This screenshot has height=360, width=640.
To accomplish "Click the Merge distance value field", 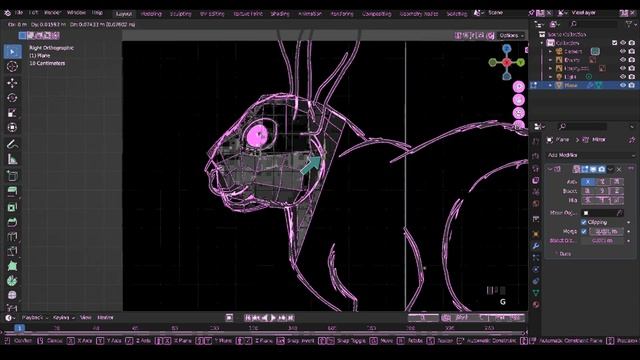I will pyautogui.click(x=606, y=231).
